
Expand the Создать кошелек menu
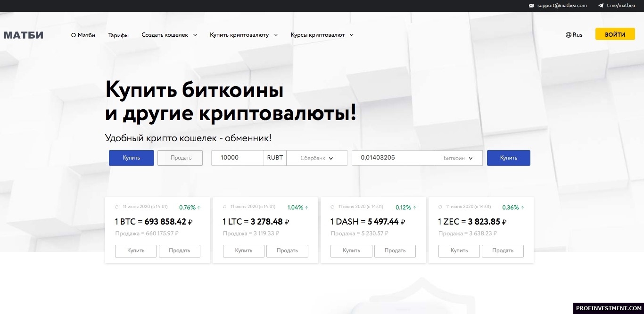[x=169, y=35]
